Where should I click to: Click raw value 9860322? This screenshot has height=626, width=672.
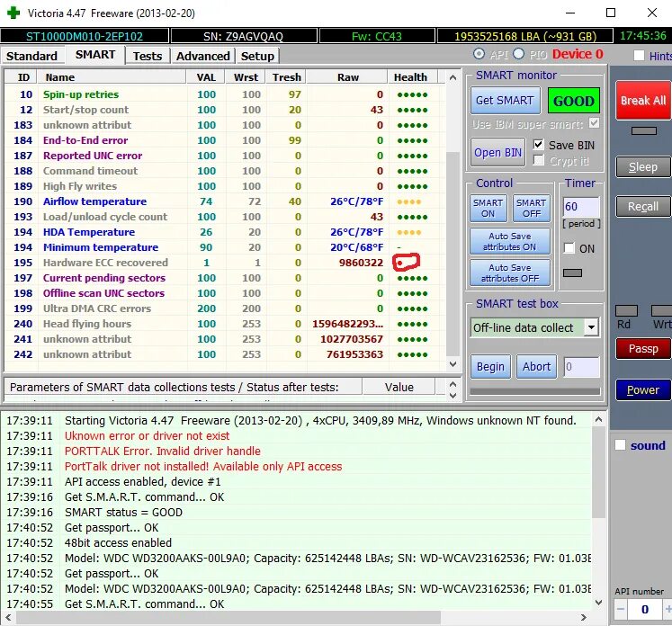(x=361, y=263)
